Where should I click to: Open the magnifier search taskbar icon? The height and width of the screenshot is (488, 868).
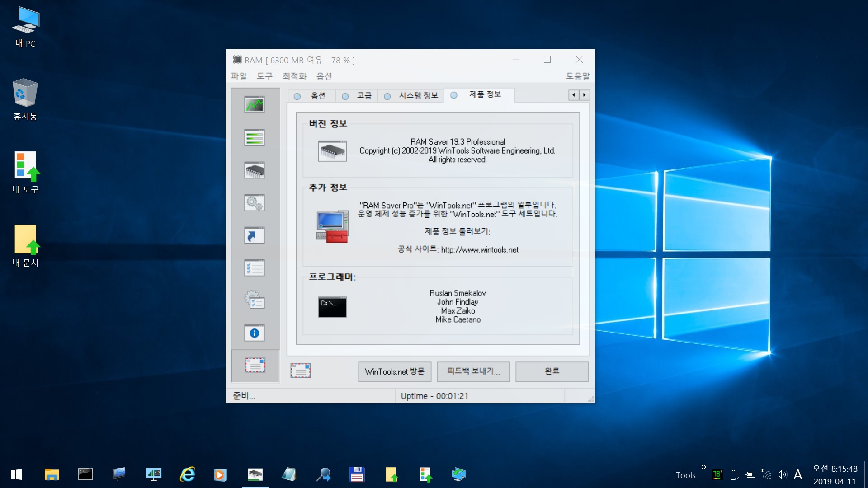323,474
